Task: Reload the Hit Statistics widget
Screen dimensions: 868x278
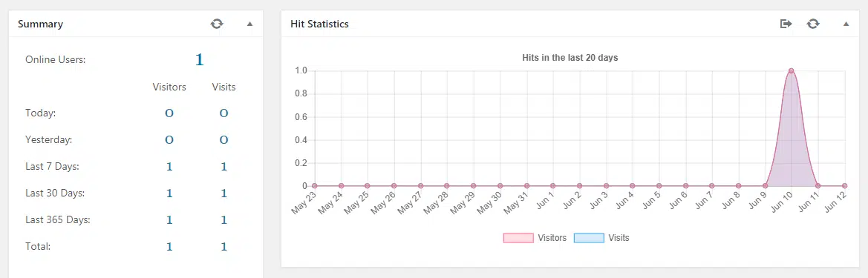Action: [812, 24]
